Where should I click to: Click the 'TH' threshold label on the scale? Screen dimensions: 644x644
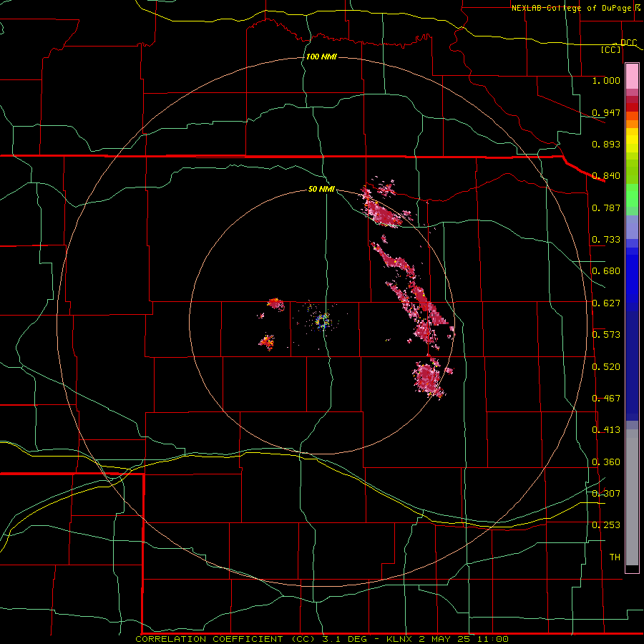[x=615, y=557]
